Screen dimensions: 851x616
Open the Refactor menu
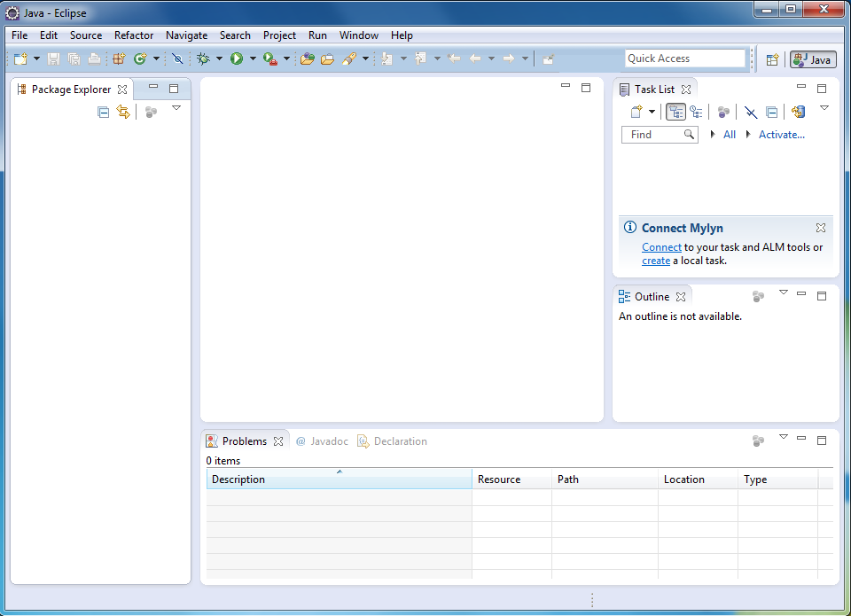tap(134, 35)
